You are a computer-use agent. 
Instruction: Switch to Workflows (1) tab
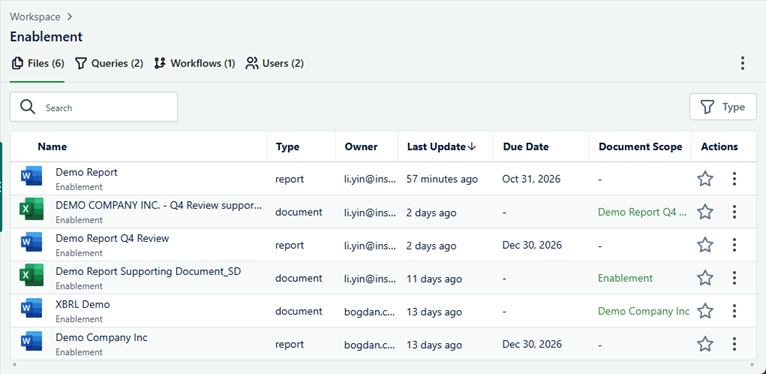click(194, 63)
